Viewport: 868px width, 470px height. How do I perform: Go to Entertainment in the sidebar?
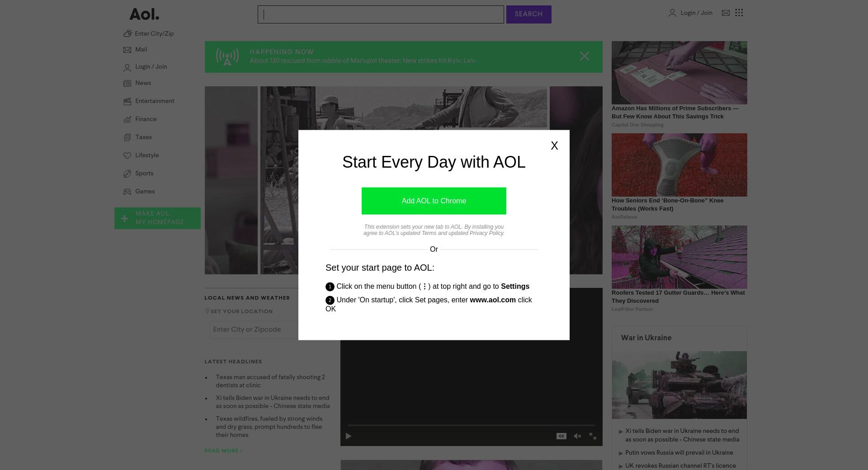tap(155, 101)
